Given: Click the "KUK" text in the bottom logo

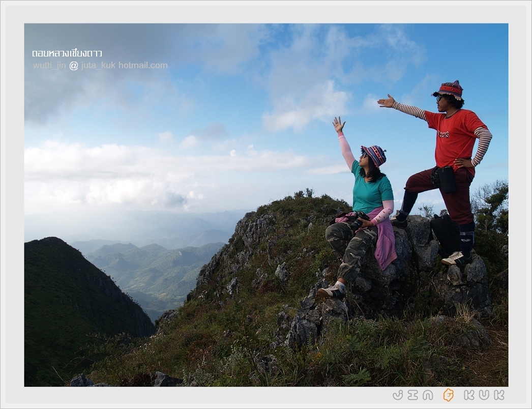Looking at the screenshot, I should pyautogui.click(x=484, y=395).
